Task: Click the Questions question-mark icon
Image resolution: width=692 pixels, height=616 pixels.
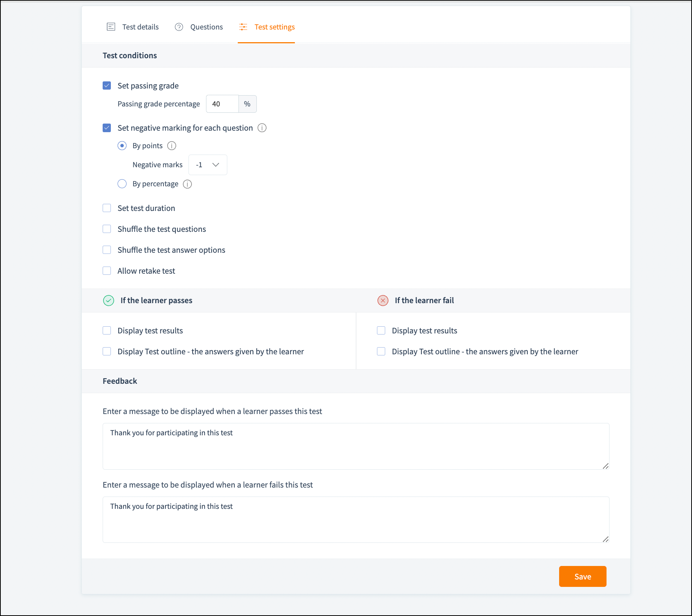Action: (x=179, y=27)
